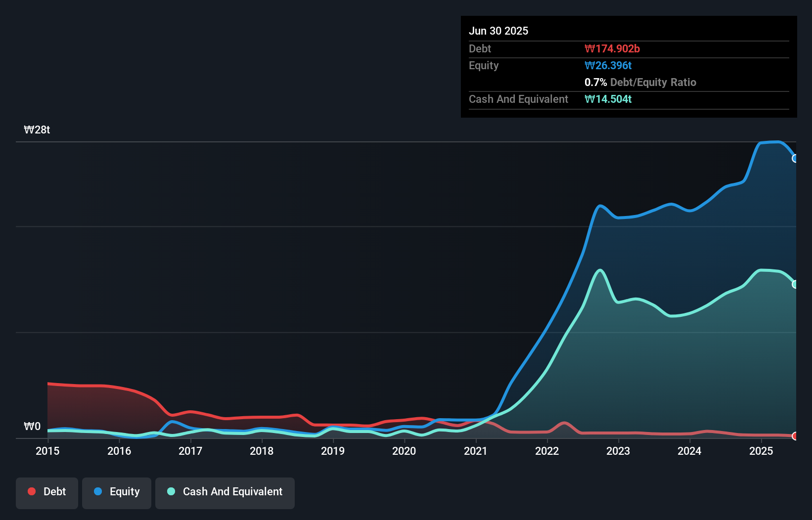This screenshot has height=520, width=812.
Task: Click the 2016 x-axis label
Action: (119, 451)
